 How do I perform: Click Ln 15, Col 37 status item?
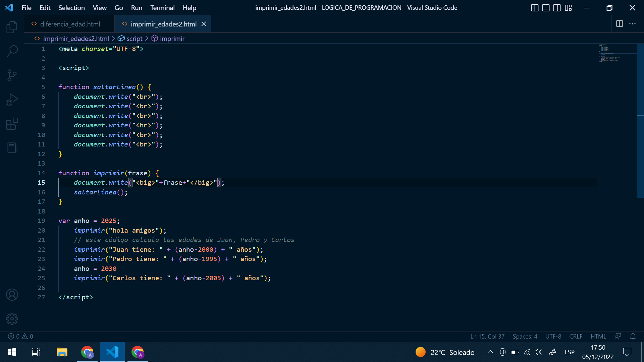487,336
